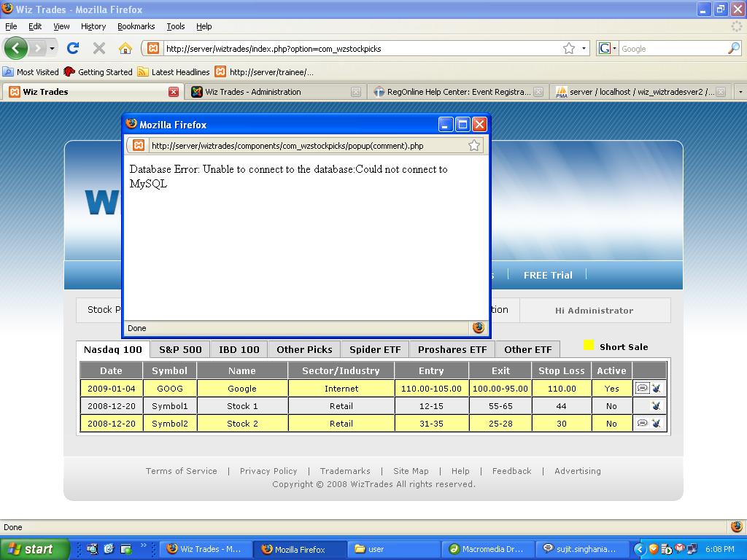Bookmark the main page with the address bar star

coord(568,48)
